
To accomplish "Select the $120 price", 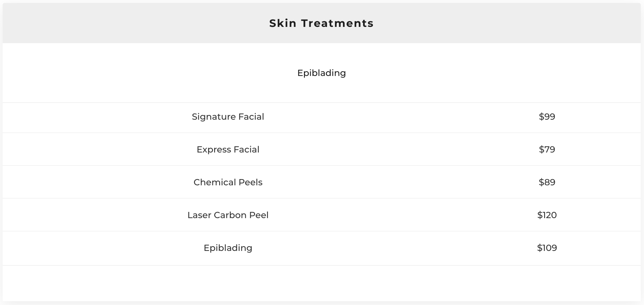I will 547,215.
